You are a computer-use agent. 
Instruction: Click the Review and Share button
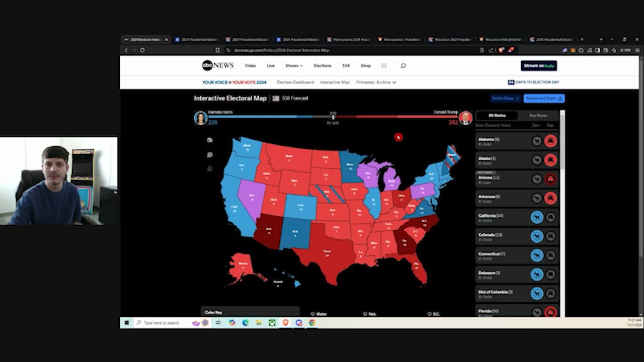point(544,99)
